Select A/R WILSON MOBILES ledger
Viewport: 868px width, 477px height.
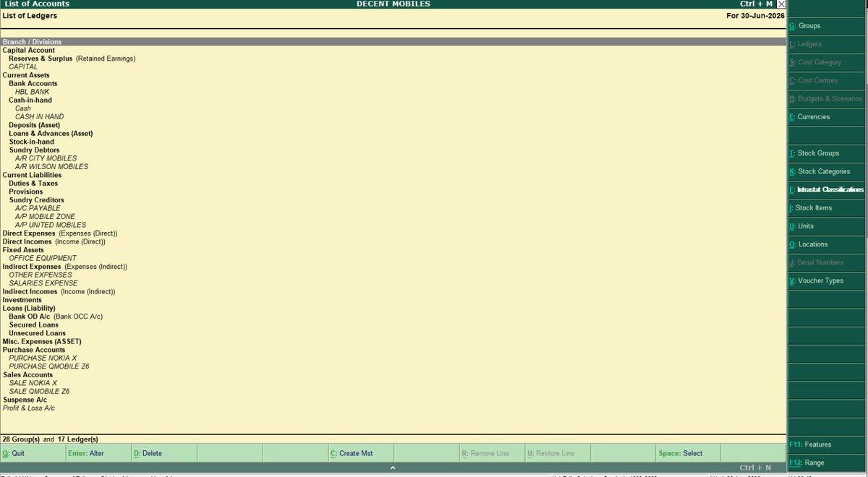coord(51,167)
